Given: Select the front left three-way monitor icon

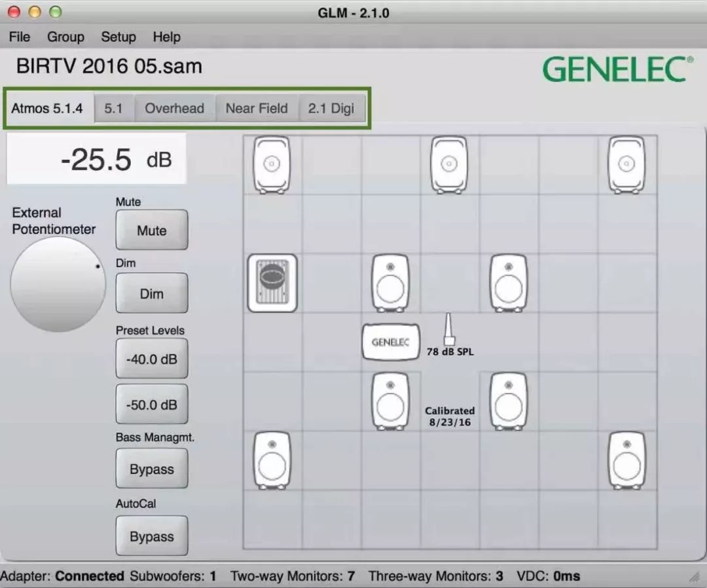Looking at the screenshot, I should click(x=272, y=164).
